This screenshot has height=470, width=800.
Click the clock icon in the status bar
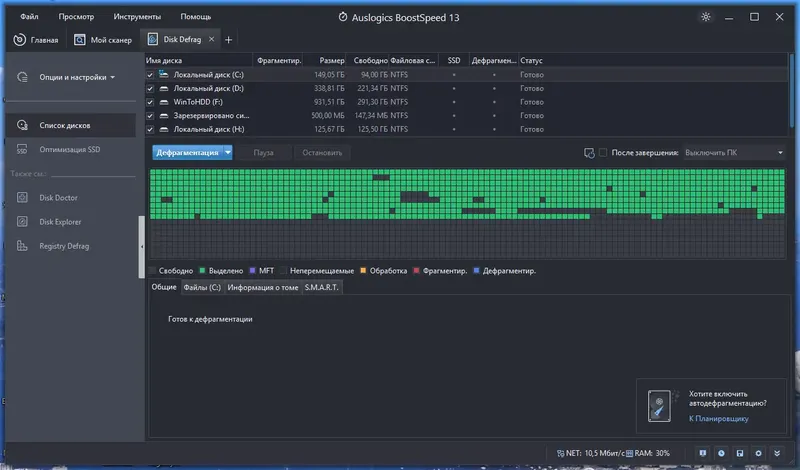point(721,453)
